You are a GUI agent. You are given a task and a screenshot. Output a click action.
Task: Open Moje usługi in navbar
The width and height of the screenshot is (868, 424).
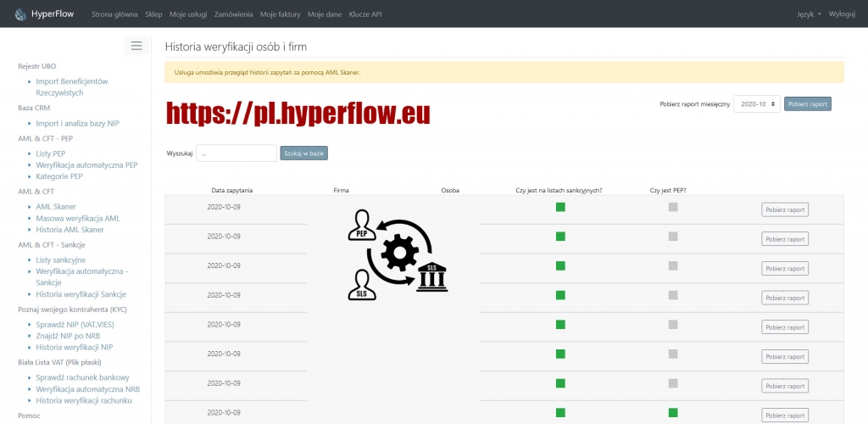[188, 14]
